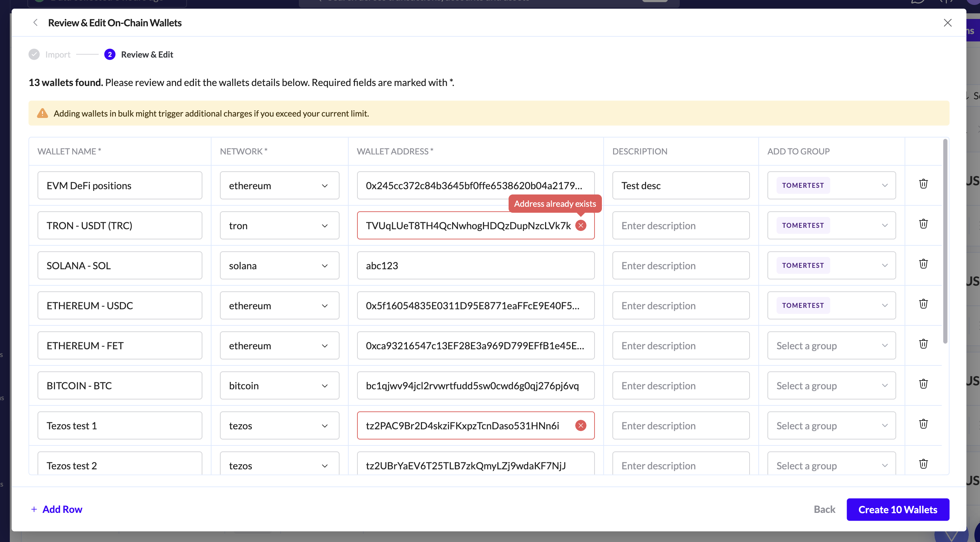
Task: Remove the SOLANA - SOL row via trash icon
Action: (923, 264)
